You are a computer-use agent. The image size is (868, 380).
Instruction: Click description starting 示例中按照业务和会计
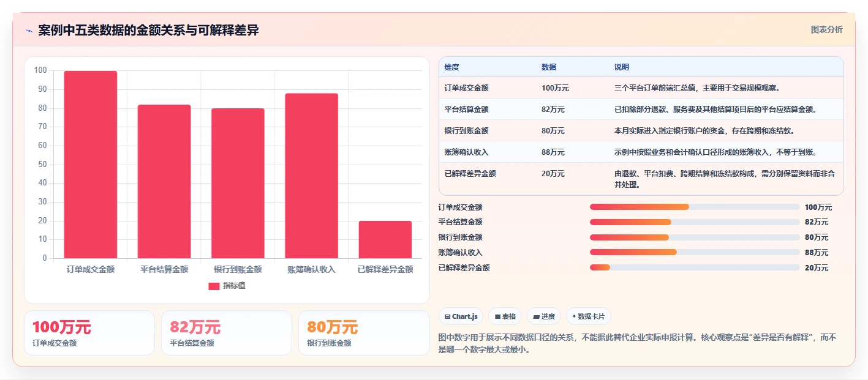(x=715, y=152)
